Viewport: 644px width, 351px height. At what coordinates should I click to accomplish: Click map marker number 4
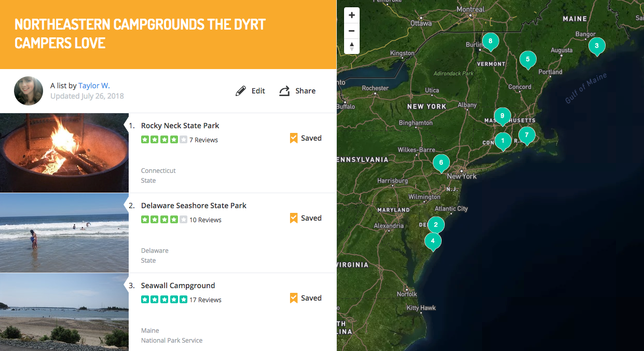click(433, 242)
